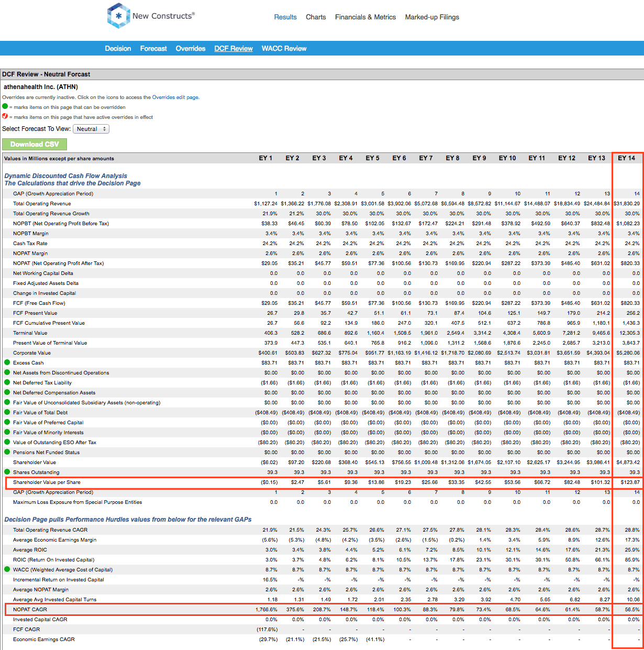Click override icon for Fair Value of Total Debt
644x650 pixels.
[7, 412]
